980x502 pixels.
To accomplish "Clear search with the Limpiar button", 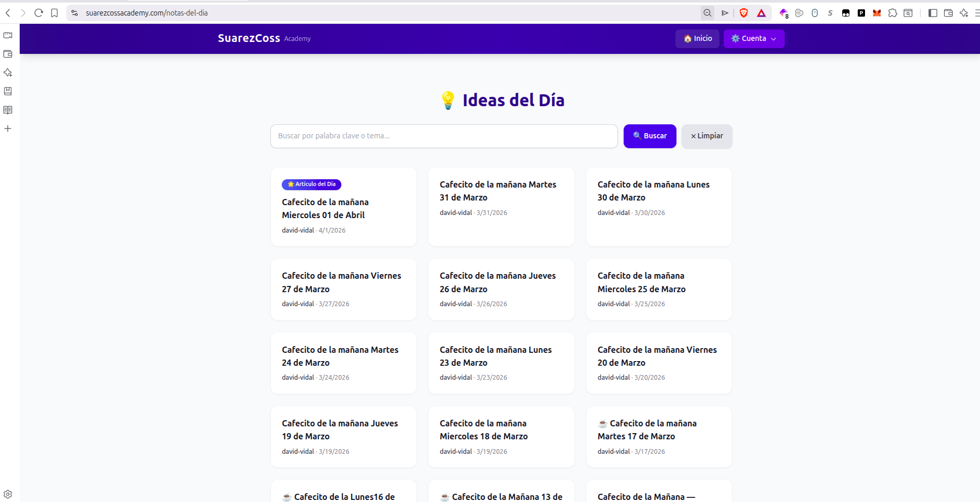I will coord(707,136).
